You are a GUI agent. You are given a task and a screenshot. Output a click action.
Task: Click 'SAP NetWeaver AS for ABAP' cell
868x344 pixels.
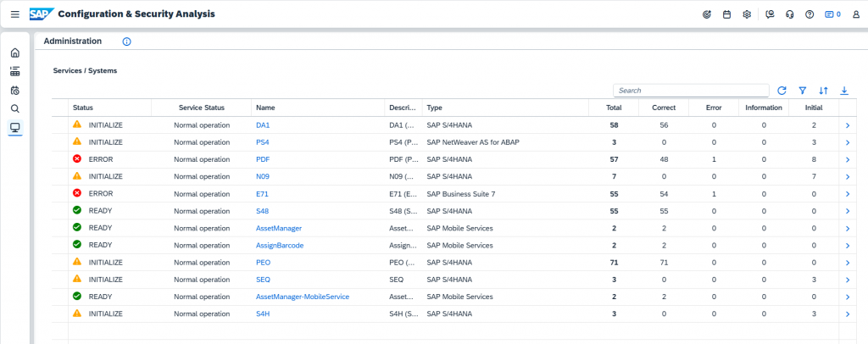(x=473, y=142)
